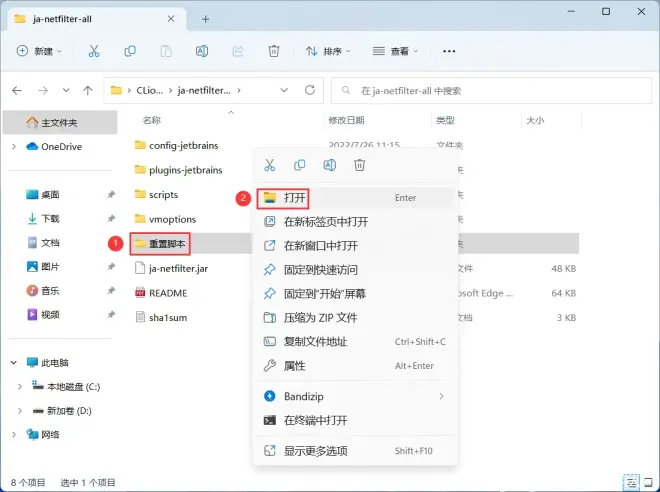Add a new tab with plus button

tap(205, 19)
